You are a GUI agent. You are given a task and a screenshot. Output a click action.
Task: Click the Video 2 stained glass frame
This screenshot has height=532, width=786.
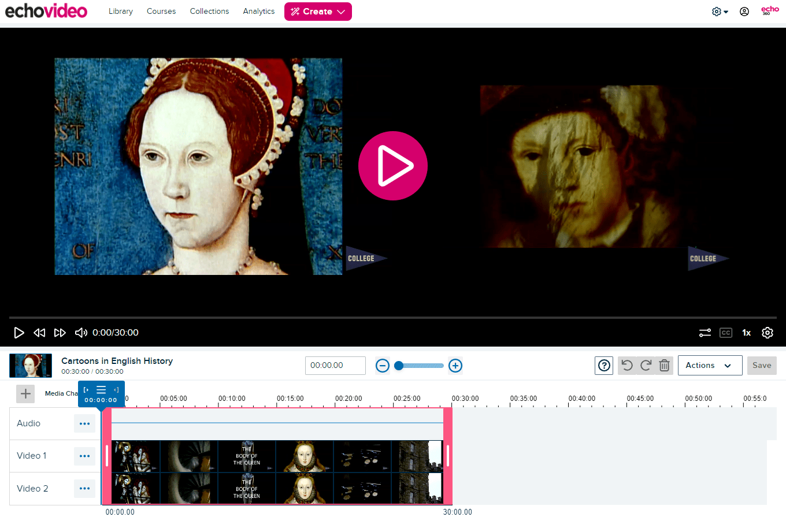(x=136, y=488)
